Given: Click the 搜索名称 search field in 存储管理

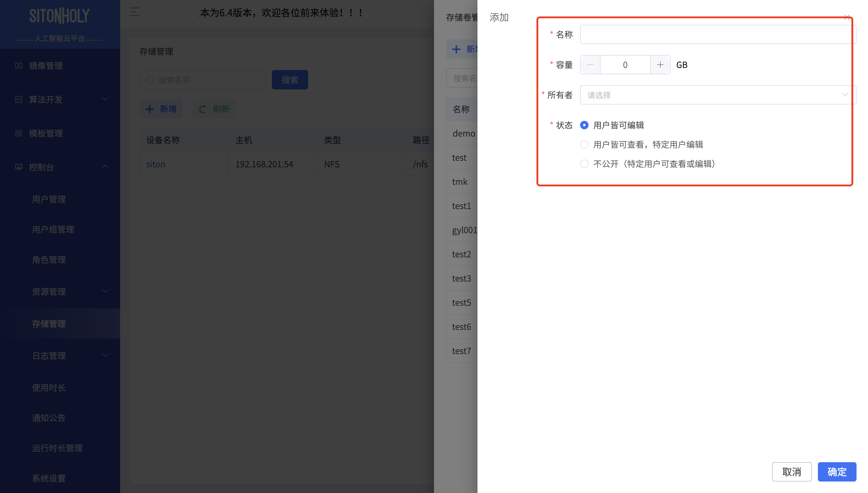Looking at the screenshot, I should pyautogui.click(x=203, y=80).
